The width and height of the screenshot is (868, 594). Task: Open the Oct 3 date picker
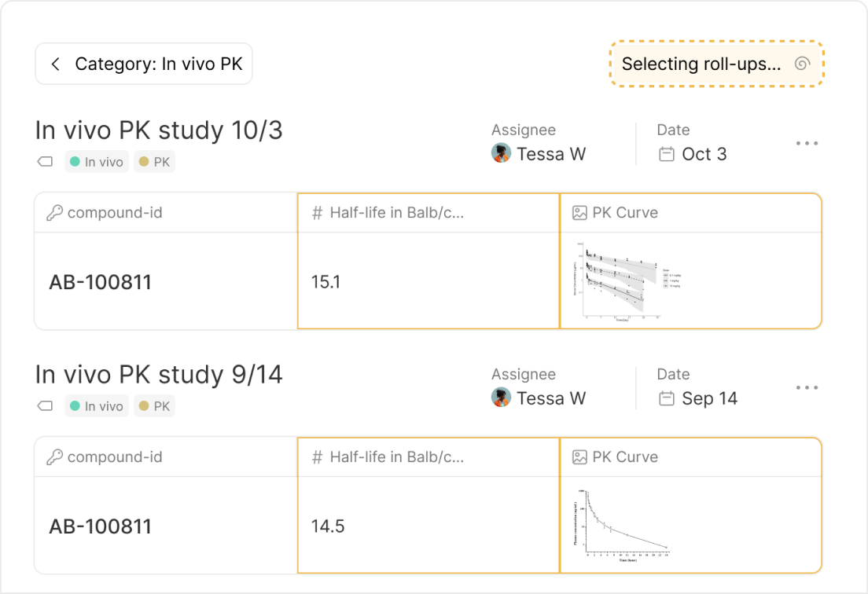click(x=704, y=154)
